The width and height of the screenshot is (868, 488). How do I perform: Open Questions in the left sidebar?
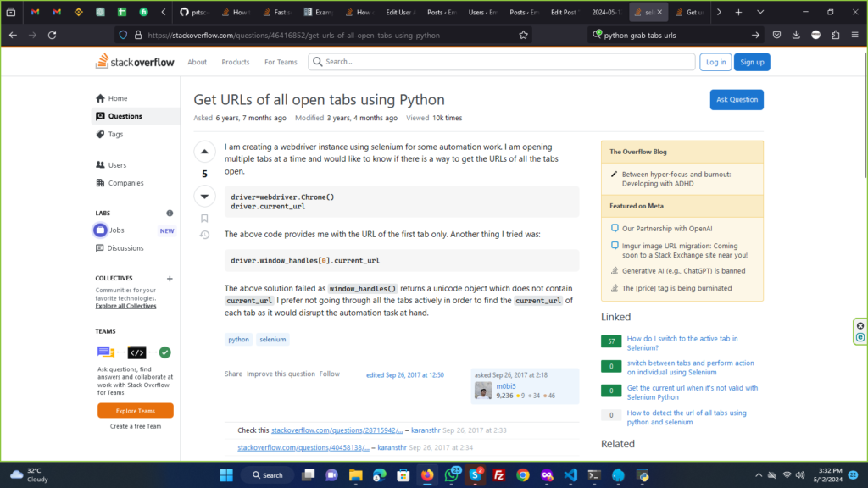(125, 116)
